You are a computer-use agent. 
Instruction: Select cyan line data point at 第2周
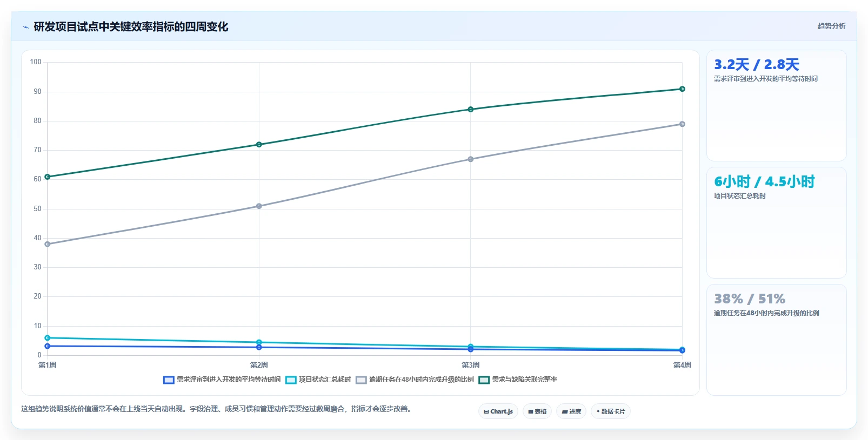tap(259, 342)
